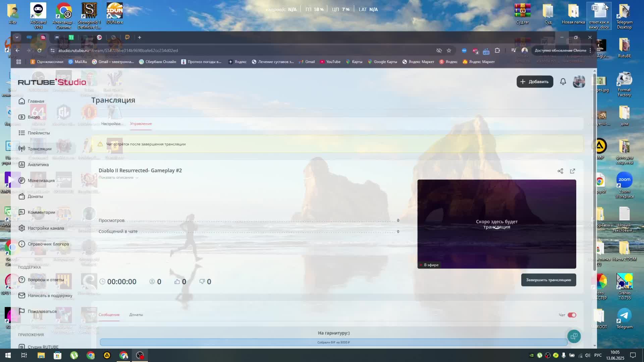Open the Chrome tab search dropdown arrow
644x362 pixels.
tap(17, 38)
